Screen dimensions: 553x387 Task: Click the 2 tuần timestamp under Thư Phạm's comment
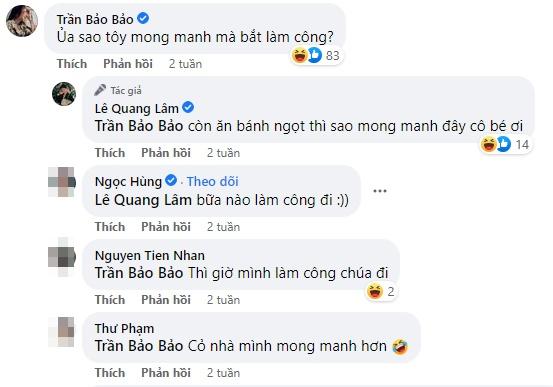click(223, 373)
